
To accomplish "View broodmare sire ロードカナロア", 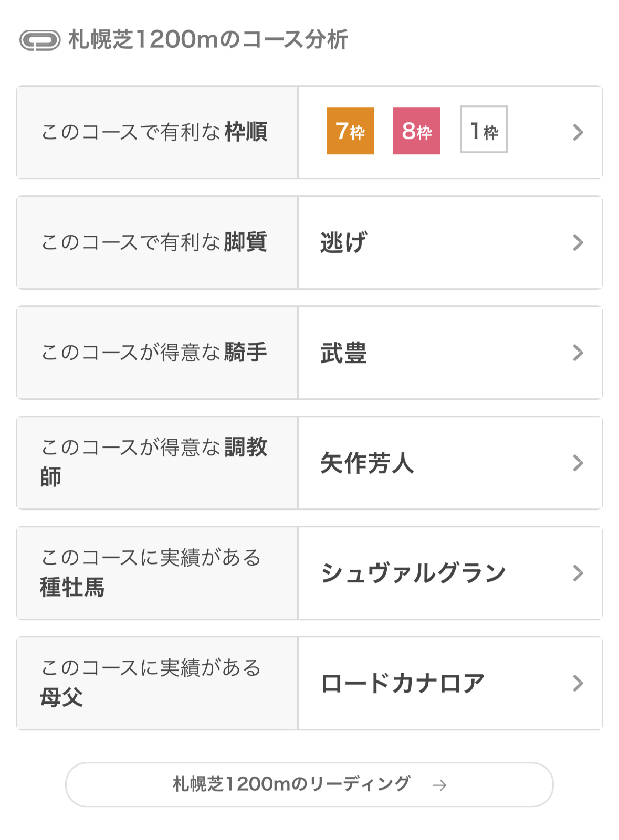I will (x=403, y=683).
